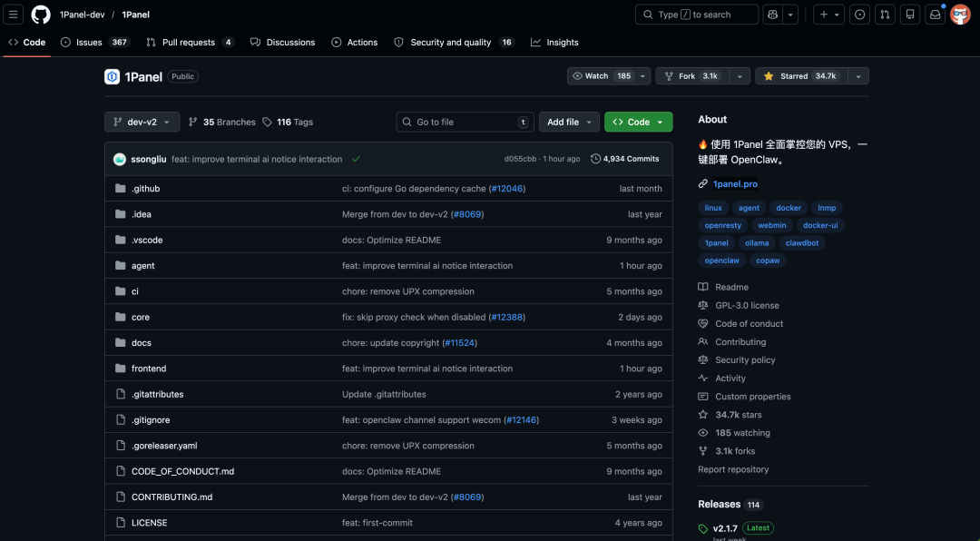Open the Security policy link
This screenshot has height=541, width=980.
(745, 359)
